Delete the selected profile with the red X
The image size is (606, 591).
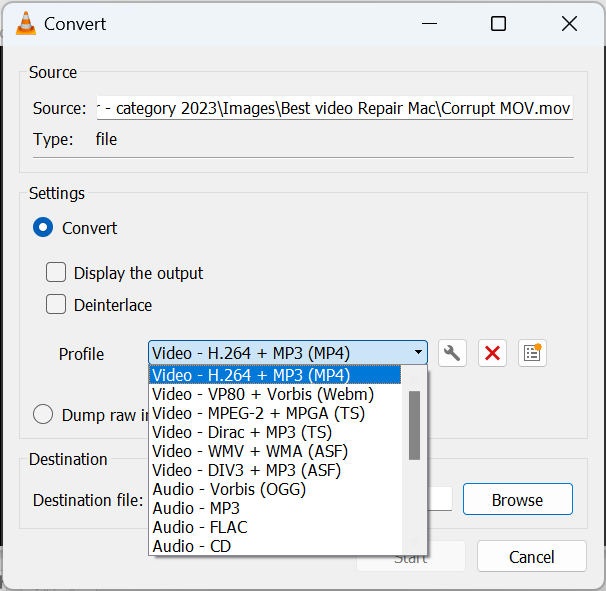(492, 353)
